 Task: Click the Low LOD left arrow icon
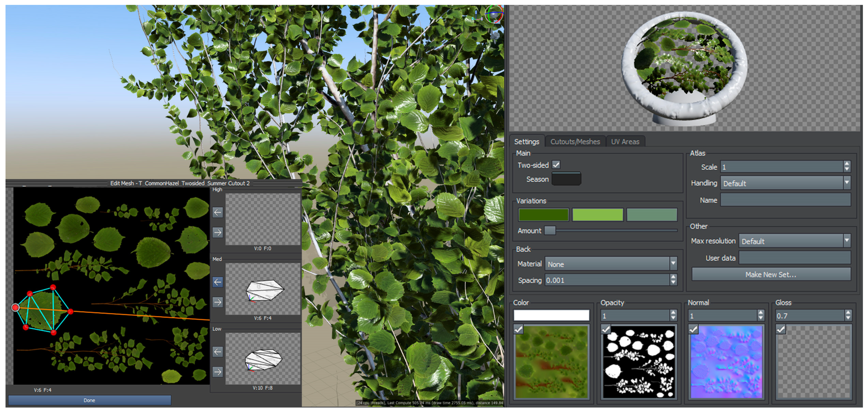[x=218, y=352]
